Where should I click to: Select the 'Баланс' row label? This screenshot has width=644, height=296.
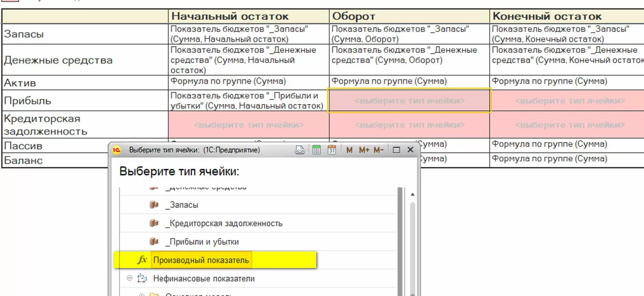click(56, 160)
